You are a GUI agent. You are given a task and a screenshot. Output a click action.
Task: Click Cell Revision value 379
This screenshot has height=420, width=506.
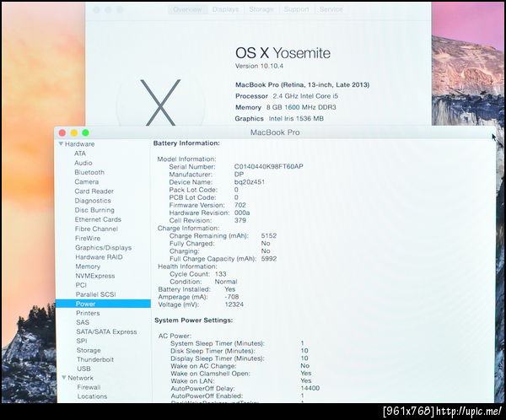240,220
